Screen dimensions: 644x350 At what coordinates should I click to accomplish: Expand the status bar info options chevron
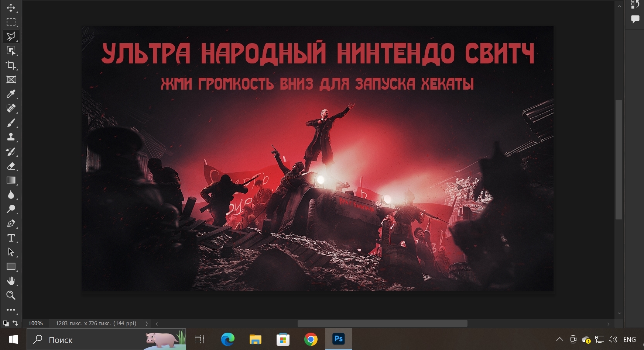click(x=147, y=323)
